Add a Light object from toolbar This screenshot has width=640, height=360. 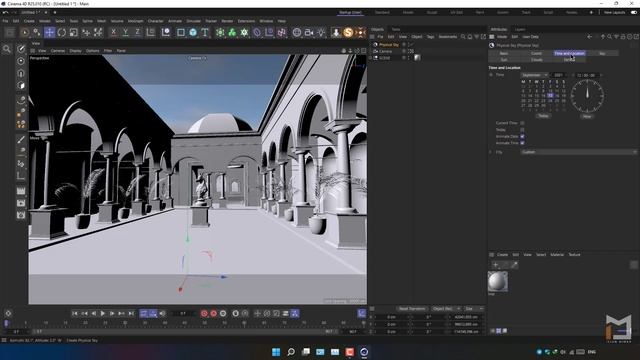[321, 32]
